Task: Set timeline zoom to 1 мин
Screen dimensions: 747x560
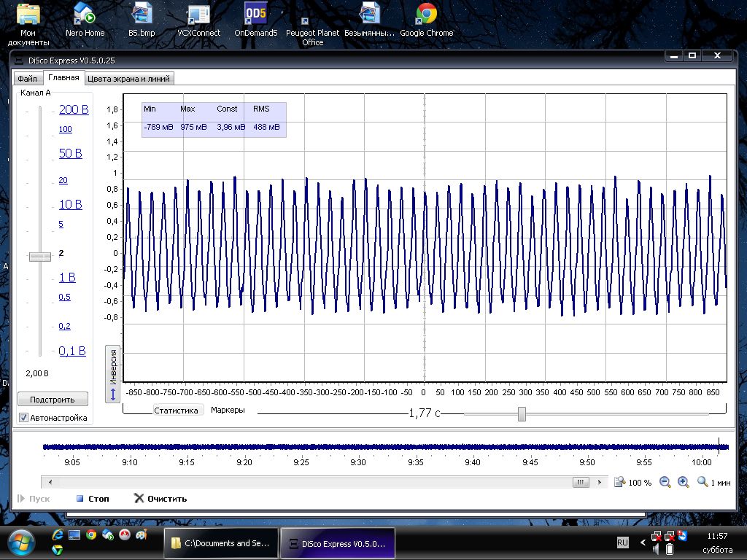Action: 713,483
